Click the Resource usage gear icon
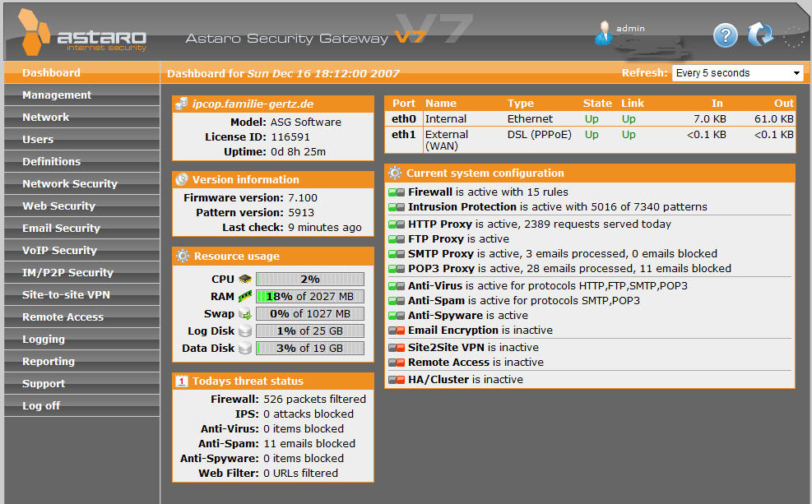Screen dimensions: 812x504 pos(183,256)
